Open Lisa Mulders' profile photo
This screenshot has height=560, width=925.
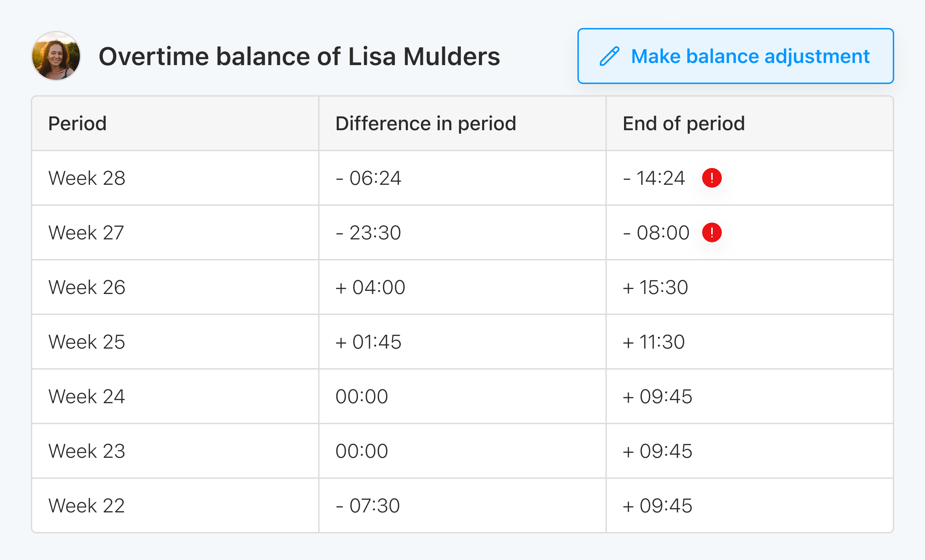(56, 56)
